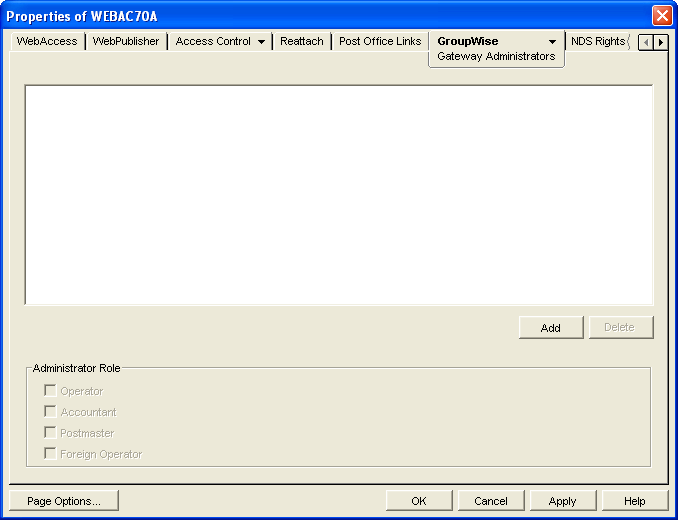The width and height of the screenshot is (678, 520).
Task: Click inside the empty administrators list box
Action: click(x=339, y=195)
